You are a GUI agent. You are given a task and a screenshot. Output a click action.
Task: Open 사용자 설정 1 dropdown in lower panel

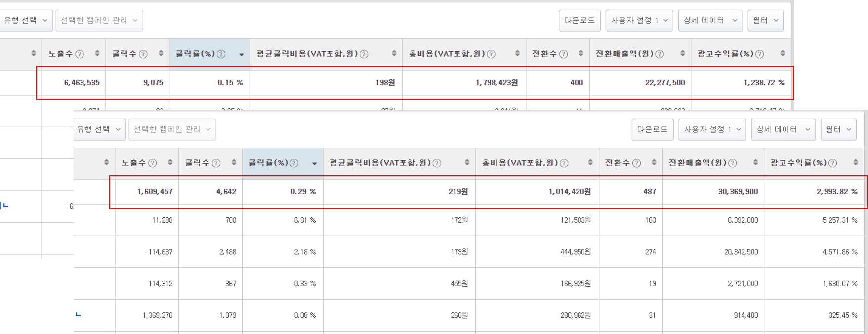pos(712,129)
